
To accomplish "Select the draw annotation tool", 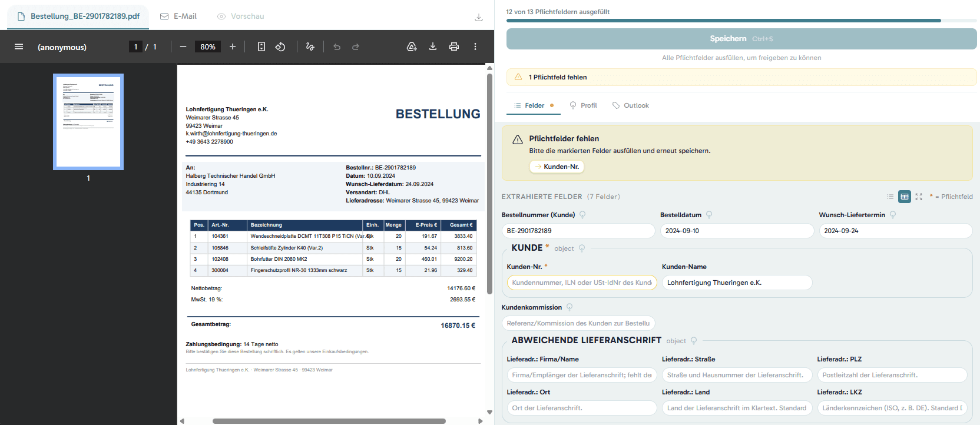I will 310,47.
